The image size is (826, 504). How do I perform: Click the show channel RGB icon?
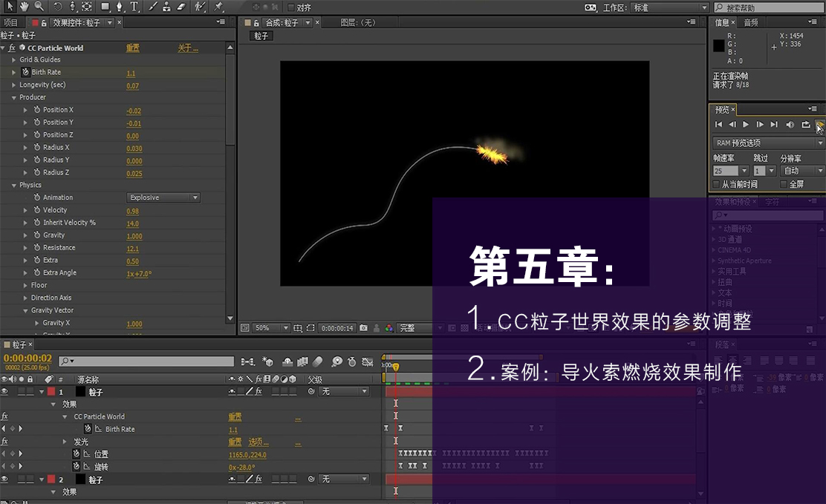[x=388, y=327]
